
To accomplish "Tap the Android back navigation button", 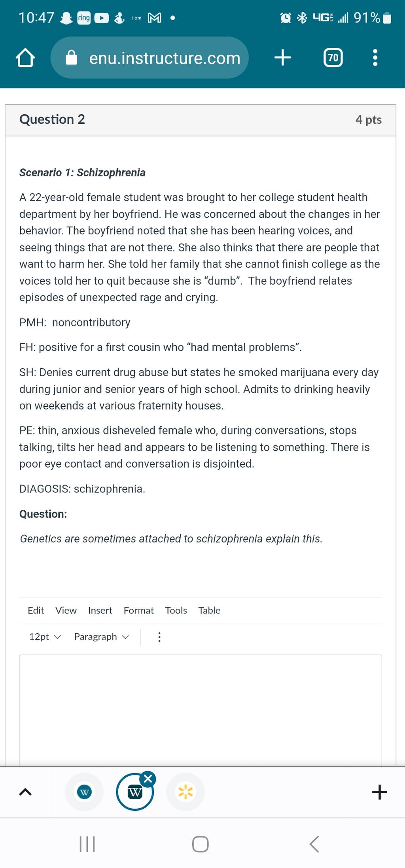I will 314,844.
